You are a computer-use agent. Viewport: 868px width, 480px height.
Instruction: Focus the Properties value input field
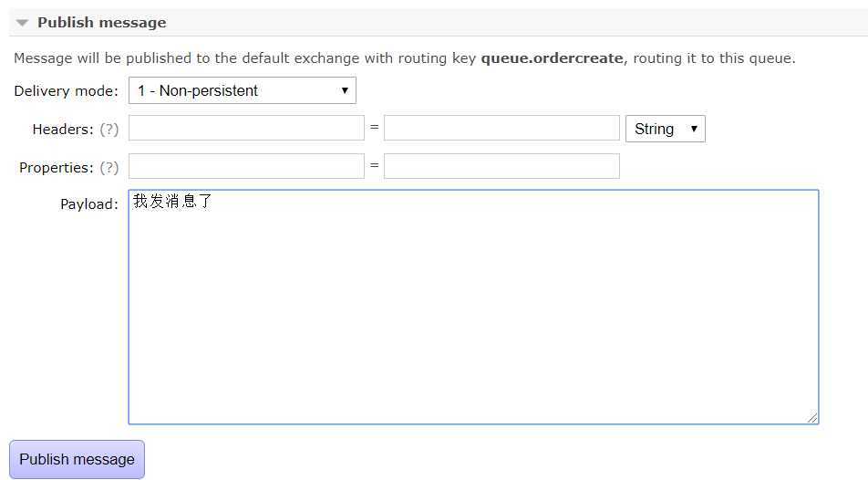[501, 166]
